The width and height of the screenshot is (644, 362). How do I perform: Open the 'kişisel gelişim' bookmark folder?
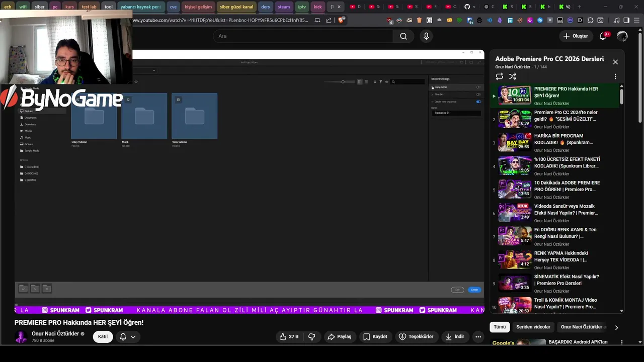(x=198, y=7)
